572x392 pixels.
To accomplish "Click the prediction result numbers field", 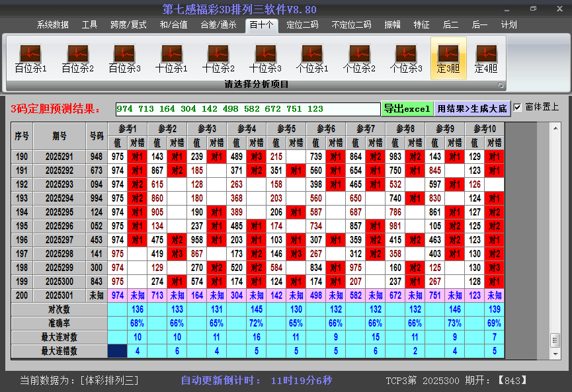I will click(247, 109).
